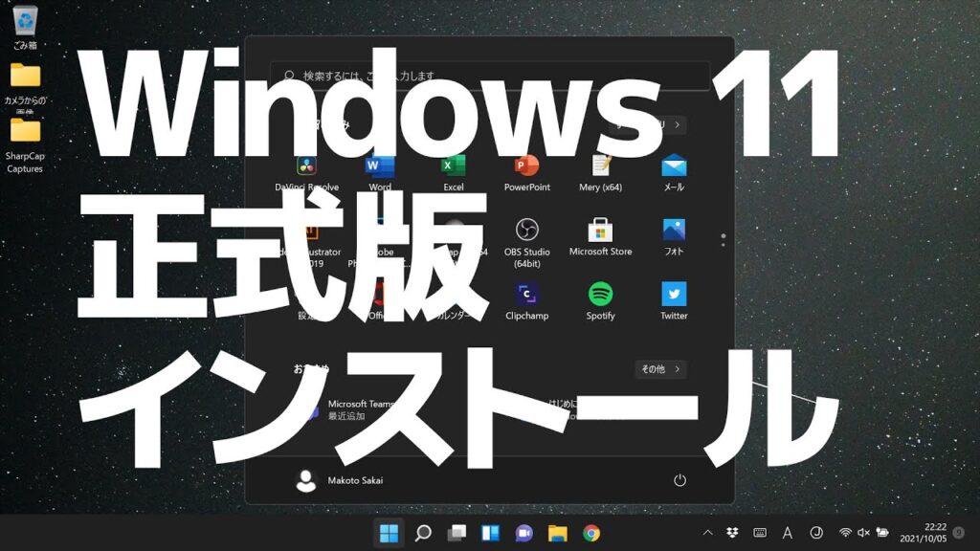Open the touch keyboard tray icon
The width and height of the screenshot is (980, 551).
tap(760, 532)
